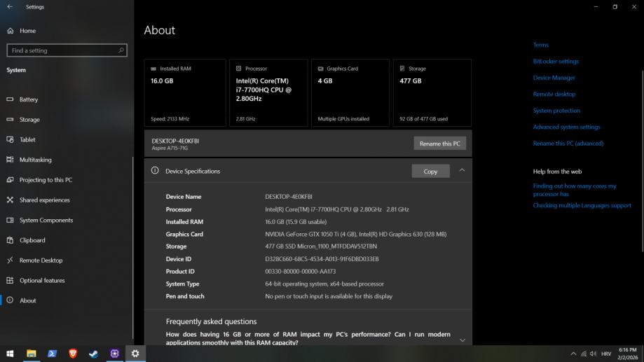Open the Terms link
This screenshot has height=362, width=644.
coord(540,45)
